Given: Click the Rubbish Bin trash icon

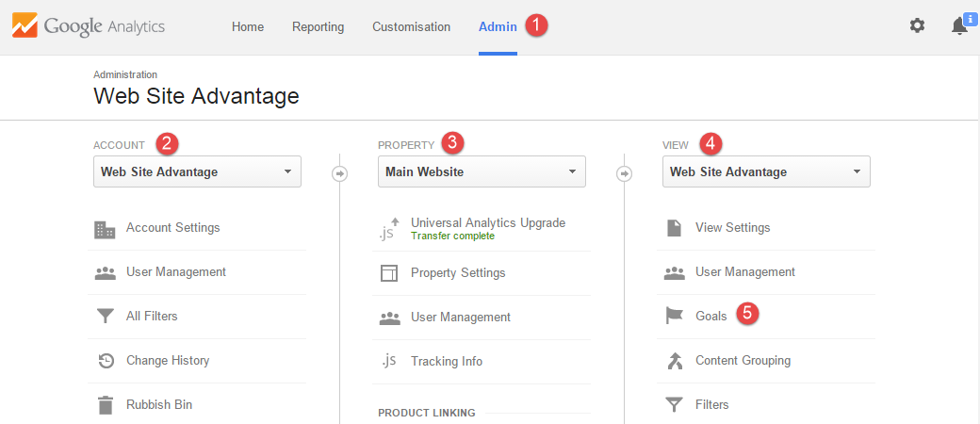Looking at the screenshot, I should pyautogui.click(x=106, y=404).
